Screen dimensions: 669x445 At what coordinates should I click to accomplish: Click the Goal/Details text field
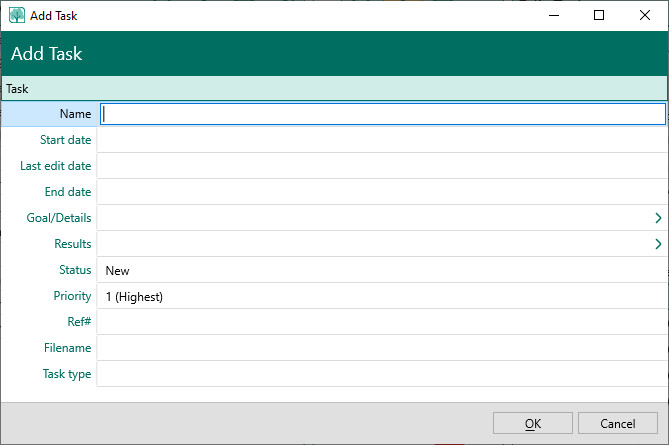click(x=372, y=218)
